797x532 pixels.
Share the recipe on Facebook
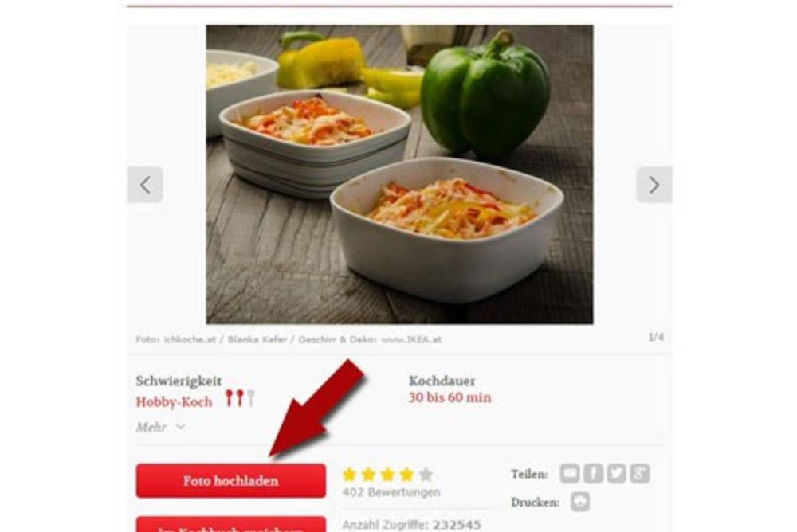click(593, 474)
